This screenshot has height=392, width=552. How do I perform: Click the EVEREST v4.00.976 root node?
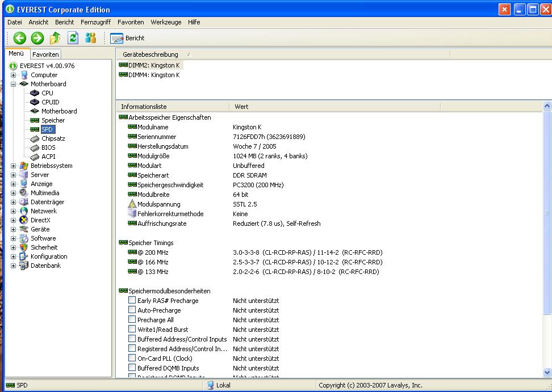point(47,66)
